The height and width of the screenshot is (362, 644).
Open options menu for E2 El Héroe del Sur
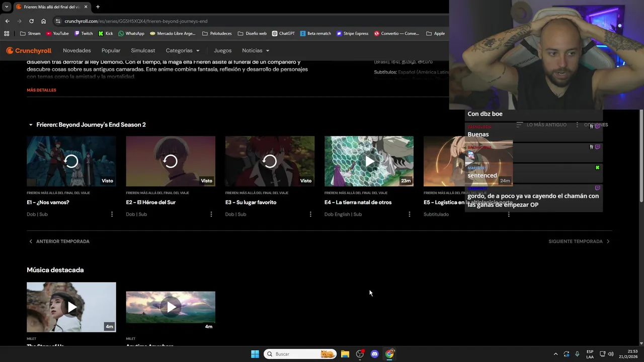(211, 214)
